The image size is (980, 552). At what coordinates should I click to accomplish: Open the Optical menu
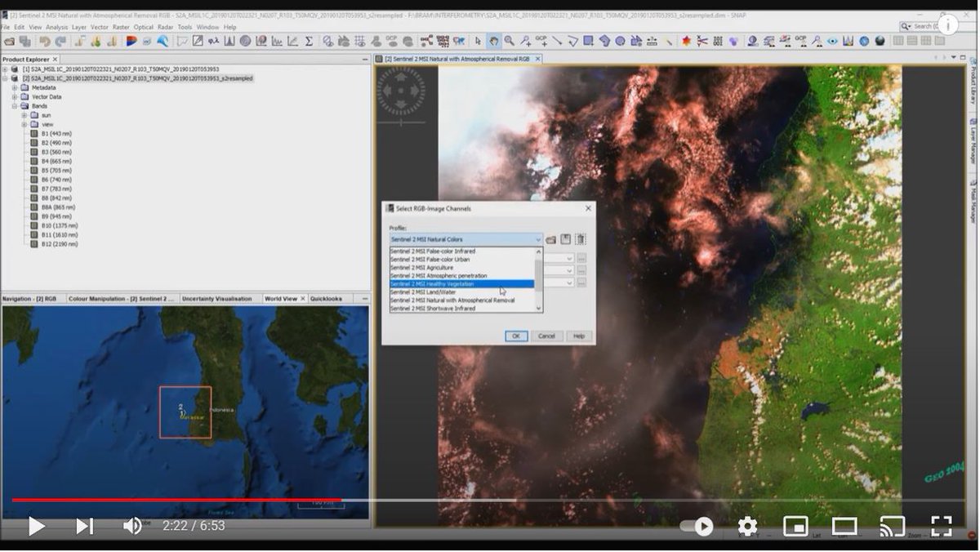point(144,27)
